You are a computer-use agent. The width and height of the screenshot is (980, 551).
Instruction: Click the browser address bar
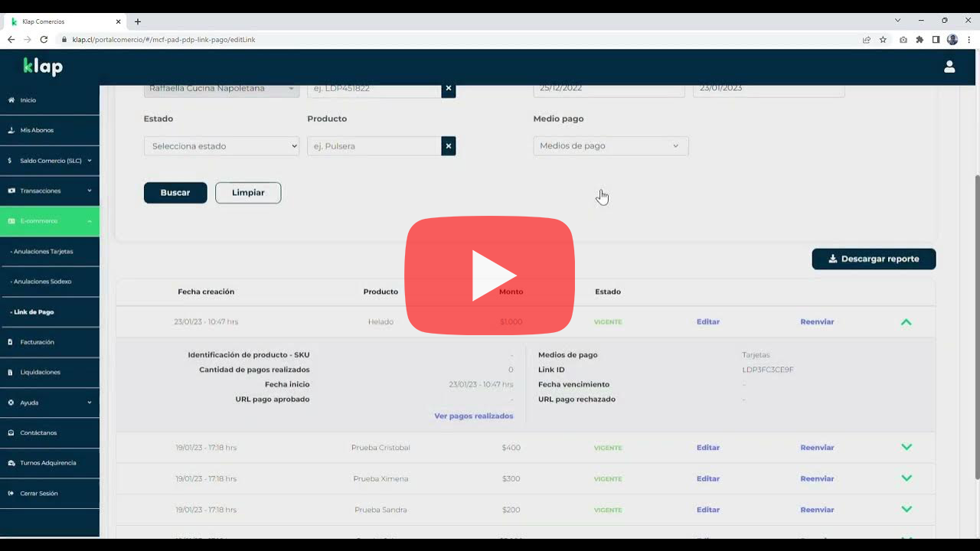point(459,40)
